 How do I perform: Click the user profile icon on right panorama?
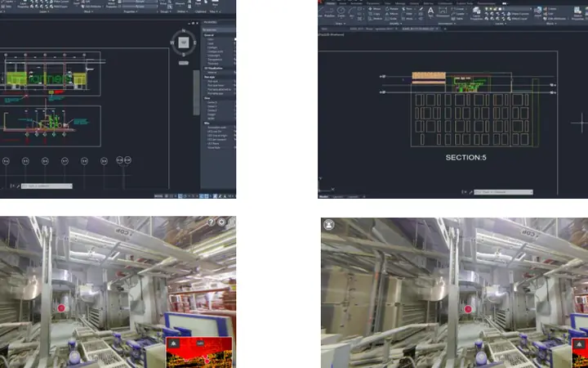[329, 225]
